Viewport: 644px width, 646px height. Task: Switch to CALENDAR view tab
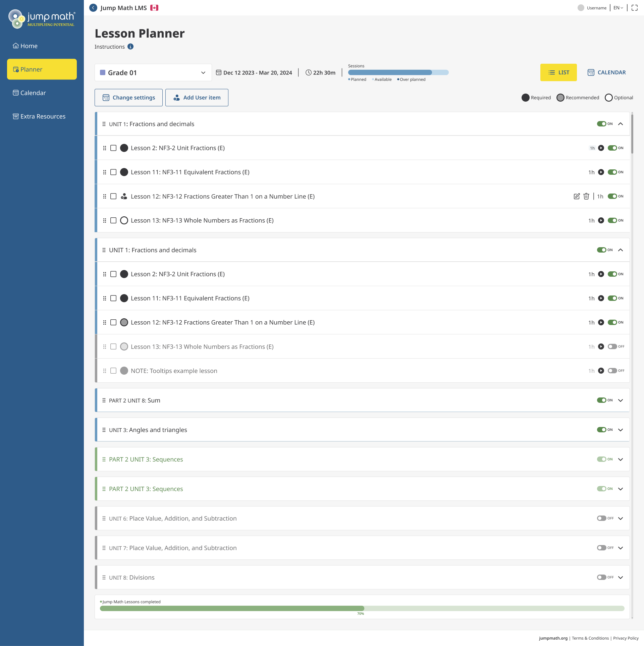[606, 72]
